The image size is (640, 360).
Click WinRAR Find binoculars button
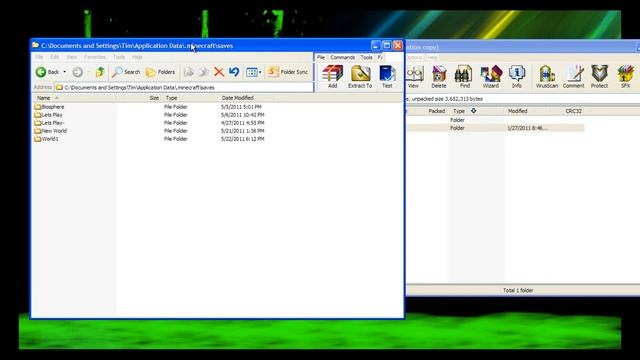click(x=464, y=77)
